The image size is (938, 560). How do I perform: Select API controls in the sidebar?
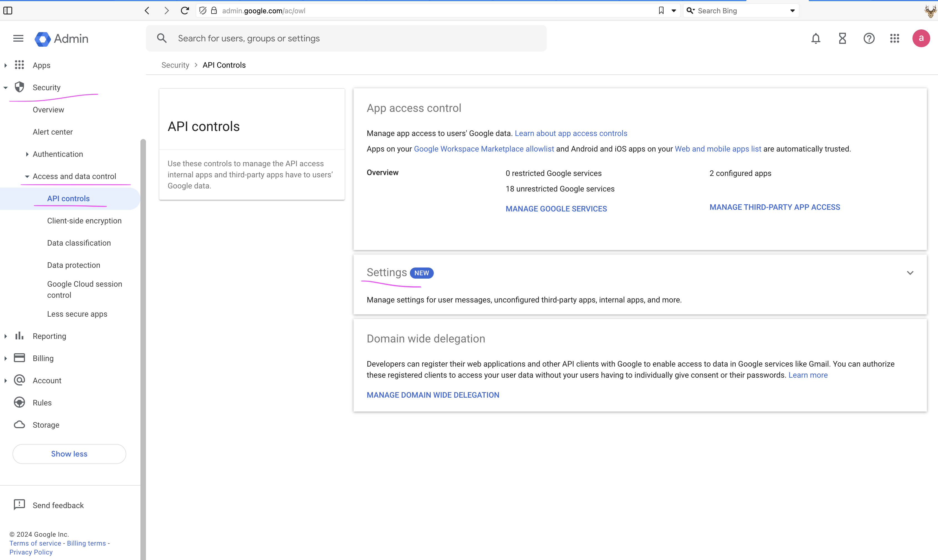(68, 198)
